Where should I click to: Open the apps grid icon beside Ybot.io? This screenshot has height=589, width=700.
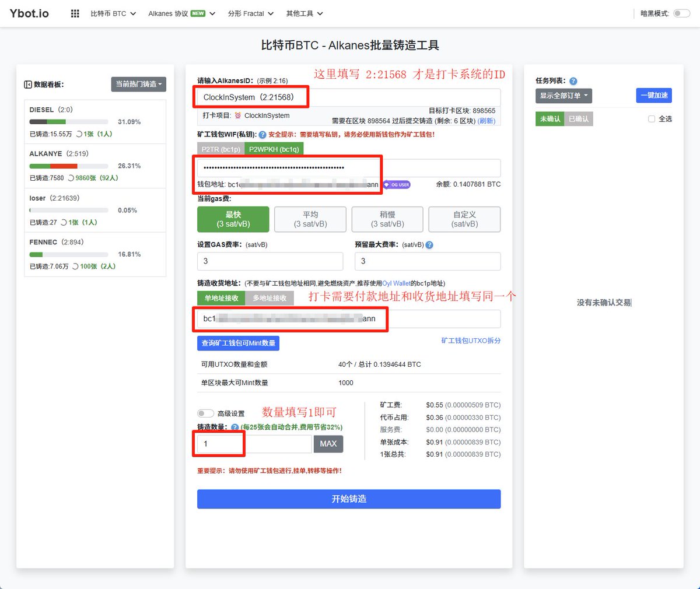75,13
